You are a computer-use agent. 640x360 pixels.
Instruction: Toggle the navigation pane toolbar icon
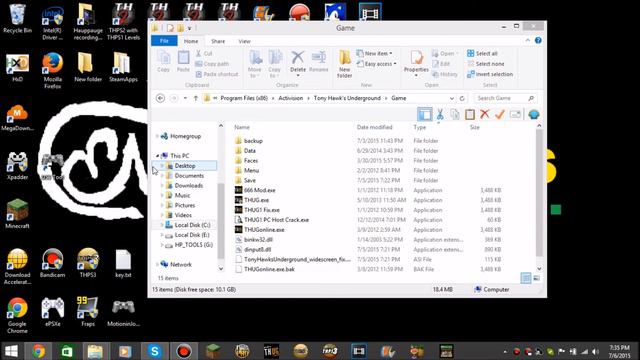424,115
